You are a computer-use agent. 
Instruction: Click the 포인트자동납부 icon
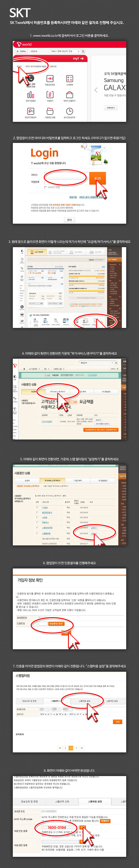[x=30, y=111]
